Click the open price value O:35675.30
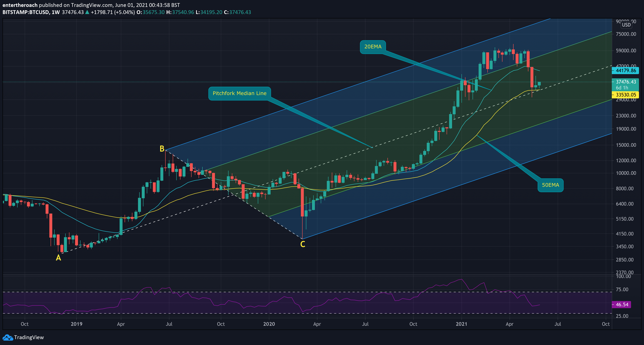The image size is (644, 345). (x=151, y=12)
